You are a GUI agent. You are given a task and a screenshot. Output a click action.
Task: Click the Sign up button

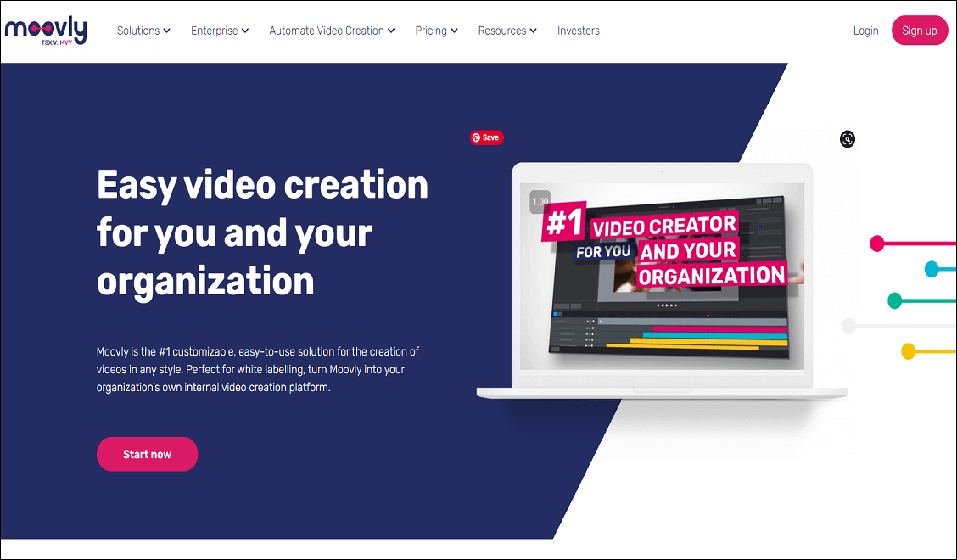pos(920,30)
